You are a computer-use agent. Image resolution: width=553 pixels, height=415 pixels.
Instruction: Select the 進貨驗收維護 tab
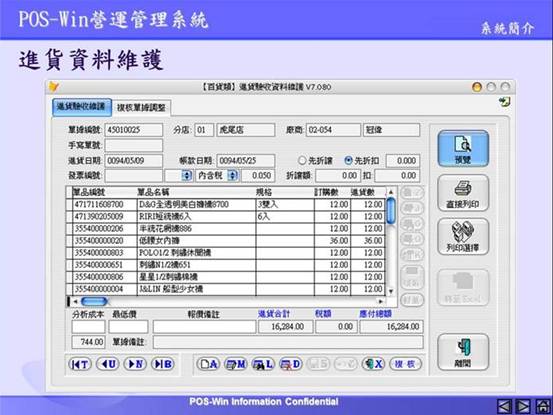tap(82, 107)
